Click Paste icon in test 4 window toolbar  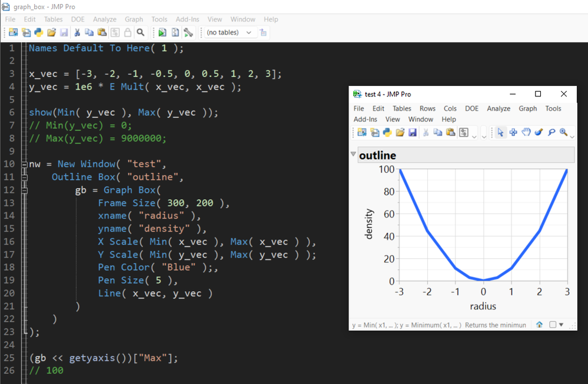pyautogui.click(x=450, y=132)
